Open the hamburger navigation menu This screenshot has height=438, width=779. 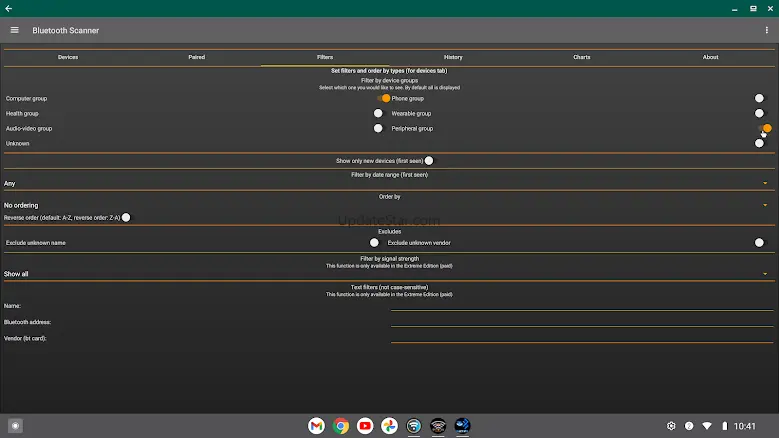14,30
